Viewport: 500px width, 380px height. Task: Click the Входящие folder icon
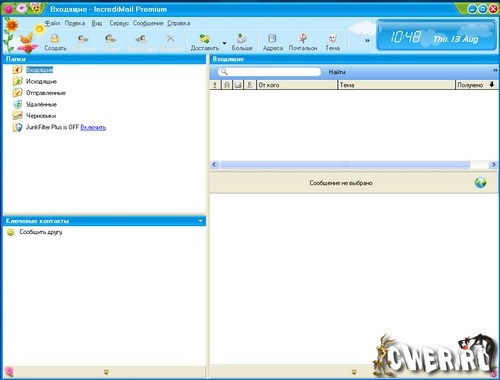coord(17,70)
